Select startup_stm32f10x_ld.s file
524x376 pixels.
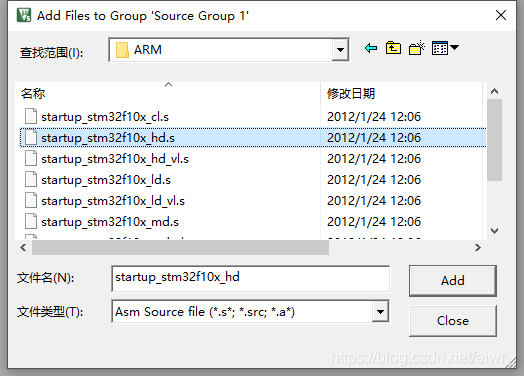point(106,180)
